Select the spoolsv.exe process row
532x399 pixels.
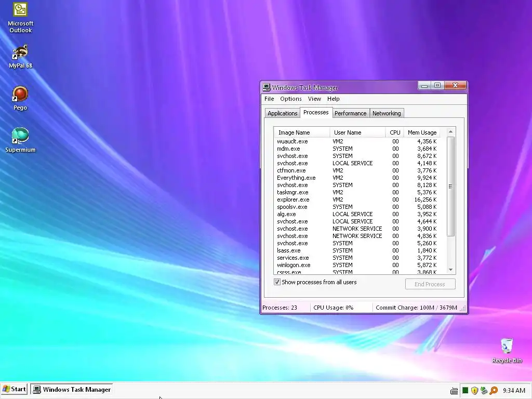point(357,207)
